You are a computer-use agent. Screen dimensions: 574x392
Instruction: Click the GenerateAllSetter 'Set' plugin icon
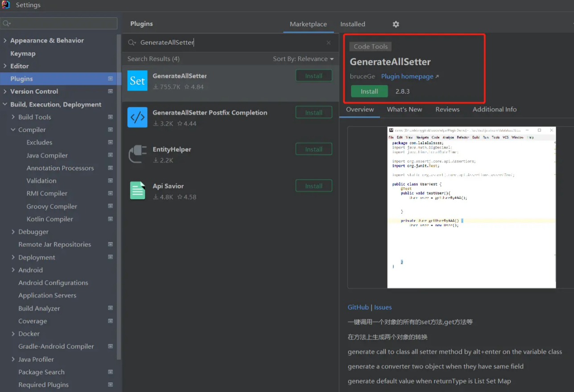click(x=137, y=81)
